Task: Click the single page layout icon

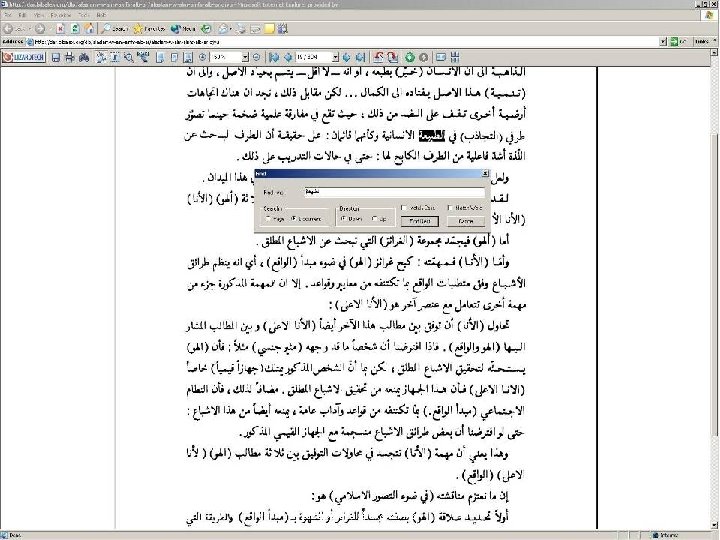Action: pos(441,57)
